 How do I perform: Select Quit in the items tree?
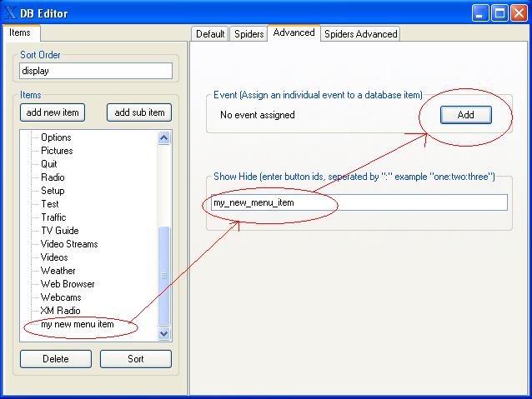click(49, 164)
